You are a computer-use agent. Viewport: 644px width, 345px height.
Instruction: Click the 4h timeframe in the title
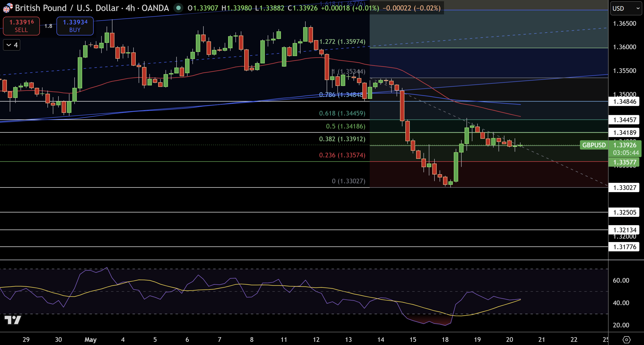pyautogui.click(x=130, y=8)
